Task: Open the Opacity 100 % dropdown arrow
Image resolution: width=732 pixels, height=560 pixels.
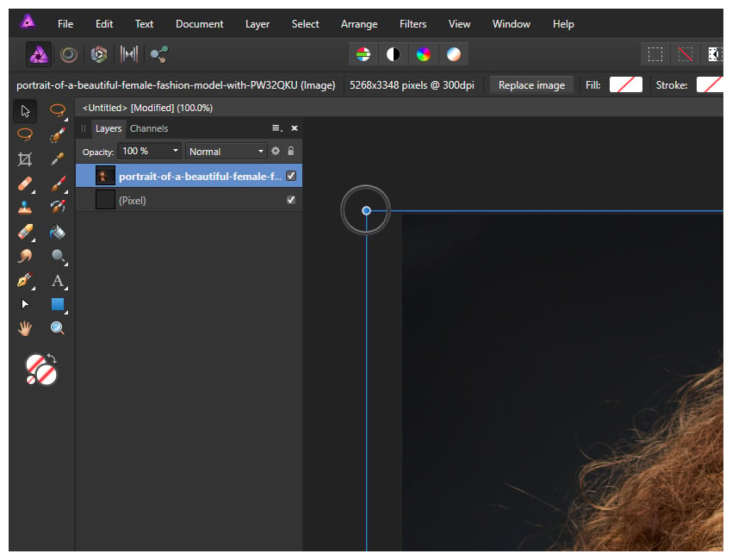Action: pos(176,151)
